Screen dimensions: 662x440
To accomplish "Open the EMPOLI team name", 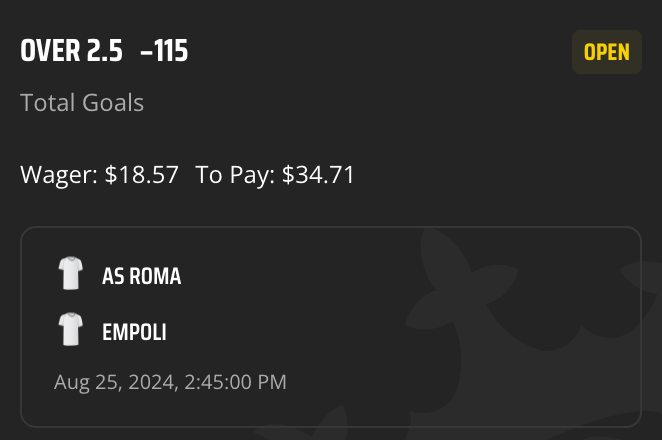I will pos(134,332).
